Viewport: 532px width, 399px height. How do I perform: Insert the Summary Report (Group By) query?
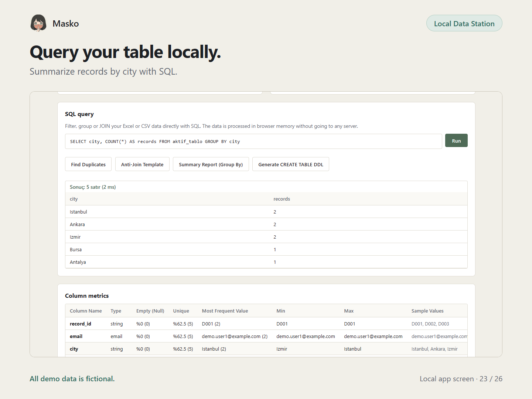211,164
